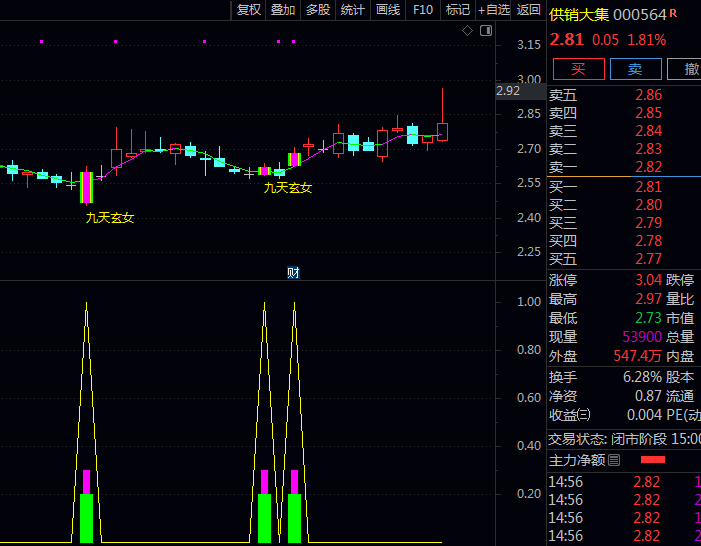Viewport: 701px width, 546px height.
Task: Select the 卖一 price 2.82 row
Action: click(624, 167)
